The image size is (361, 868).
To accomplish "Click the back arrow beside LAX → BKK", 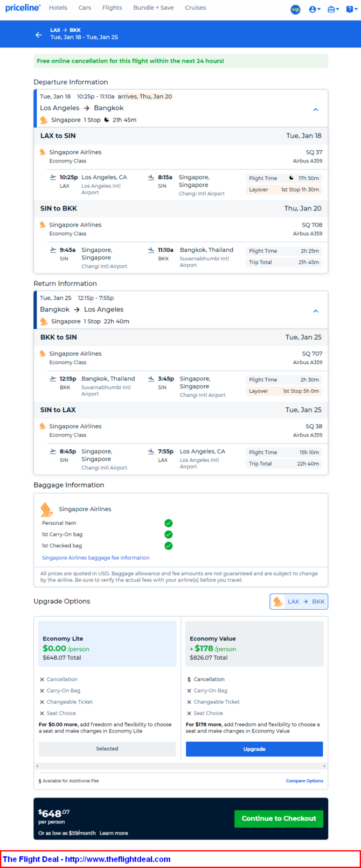I will 38,34.
